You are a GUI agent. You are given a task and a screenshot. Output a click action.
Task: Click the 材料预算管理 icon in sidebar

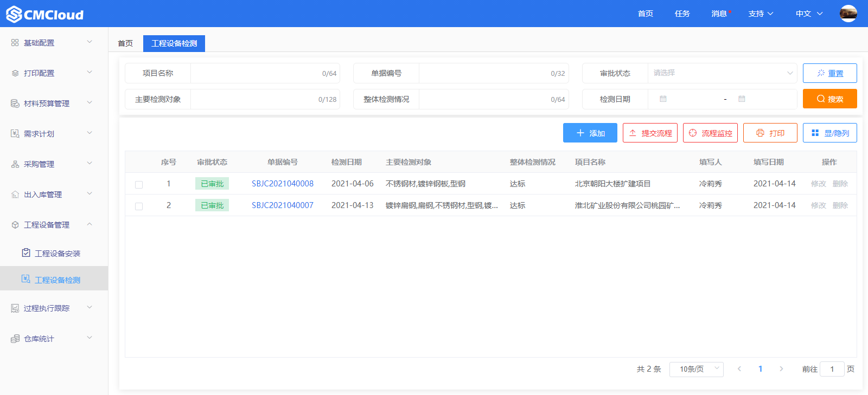coord(15,103)
